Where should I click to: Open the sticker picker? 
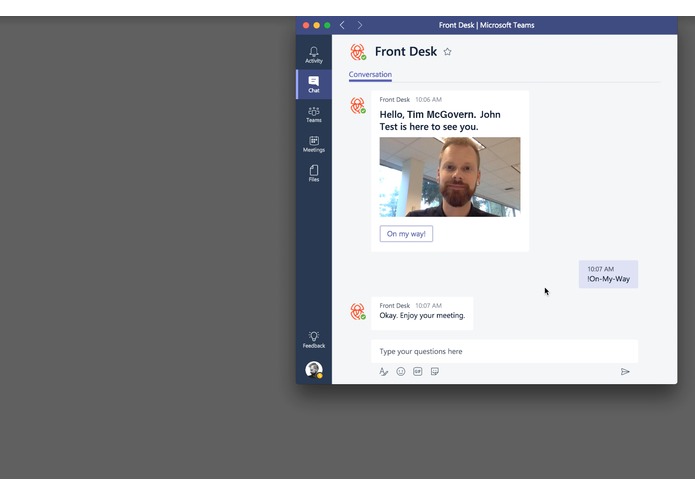coord(435,372)
